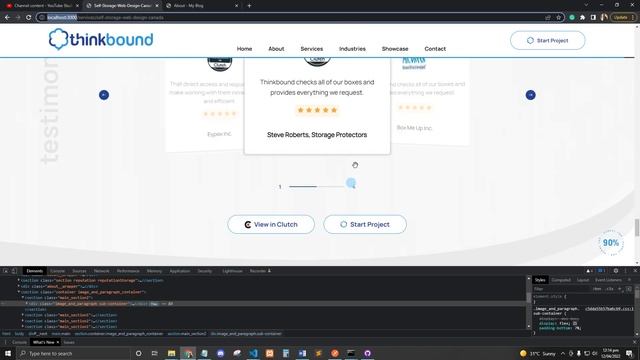Viewport: 640px width, 360px height.
Task: Open Cortana circle in taskbar
Action: click(138, 353)
